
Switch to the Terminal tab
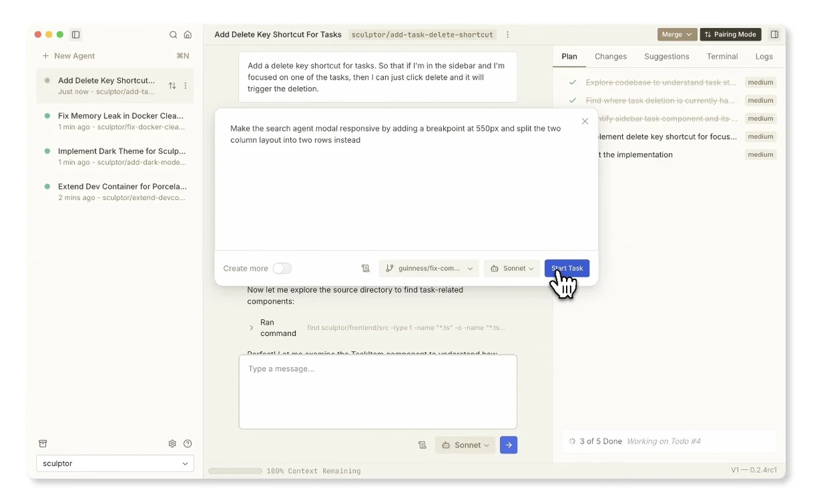point(721,57)
